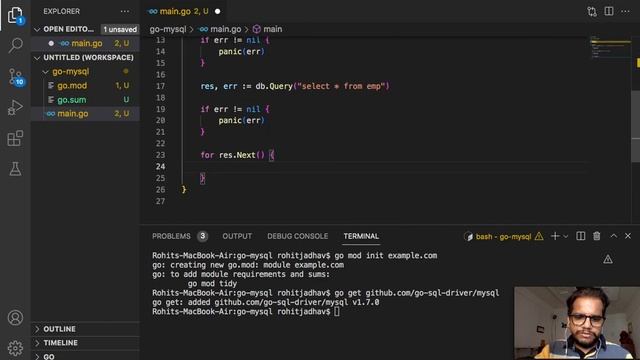Select the bash - go-mysql terminal label
This screenshot has height=360, width=640.
click(503, 237)
